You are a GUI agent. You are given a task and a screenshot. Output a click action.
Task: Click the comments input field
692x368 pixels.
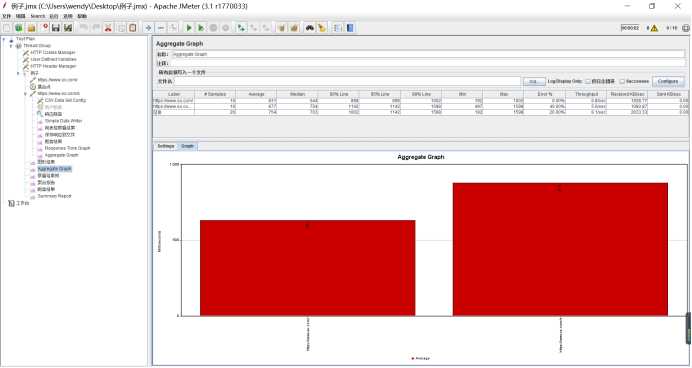pos(428,63)
